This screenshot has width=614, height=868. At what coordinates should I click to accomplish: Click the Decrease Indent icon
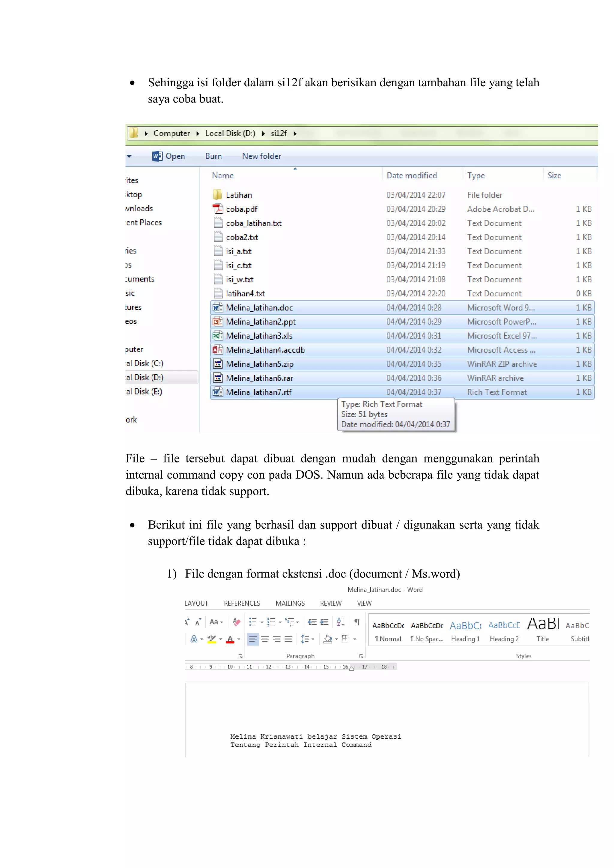click(x=312, y=622)
